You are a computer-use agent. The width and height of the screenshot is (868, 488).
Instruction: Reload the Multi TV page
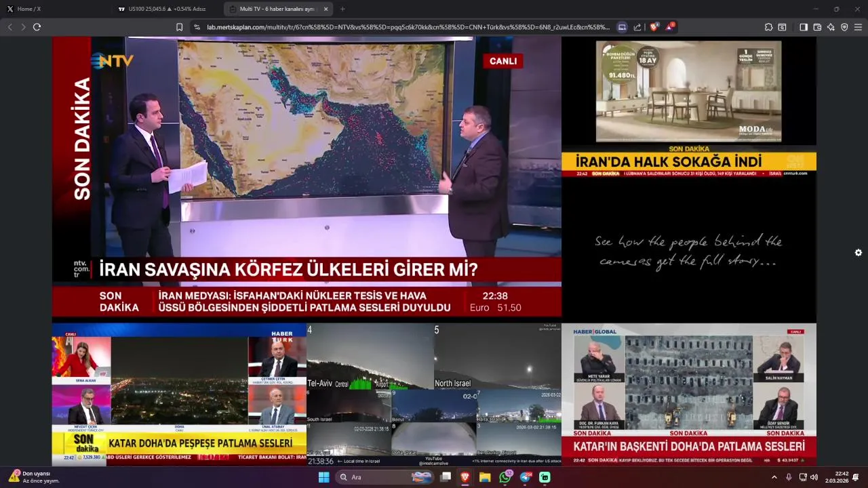(x=37, y=27)
